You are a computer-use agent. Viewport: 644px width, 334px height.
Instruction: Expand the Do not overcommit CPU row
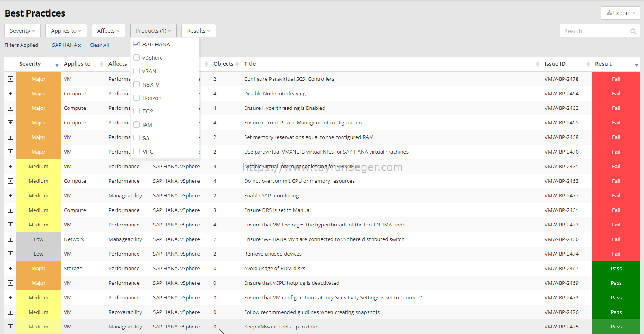click(10, 181)
